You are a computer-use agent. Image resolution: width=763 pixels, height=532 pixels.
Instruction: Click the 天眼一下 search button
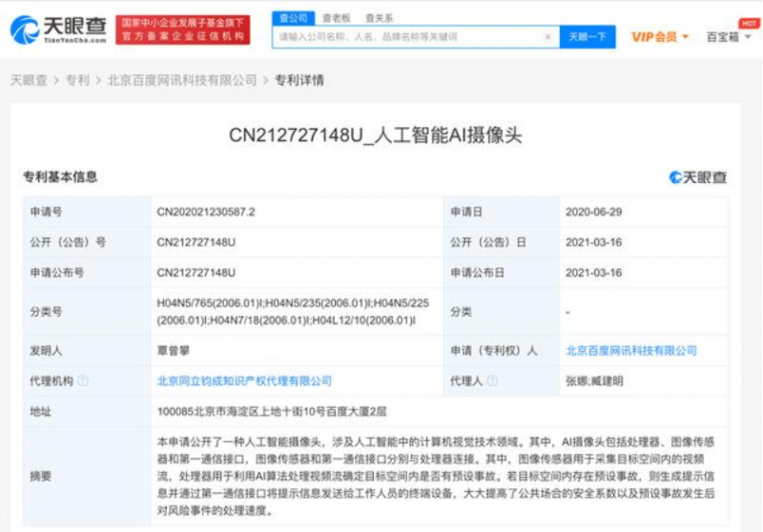click(588, 37)
